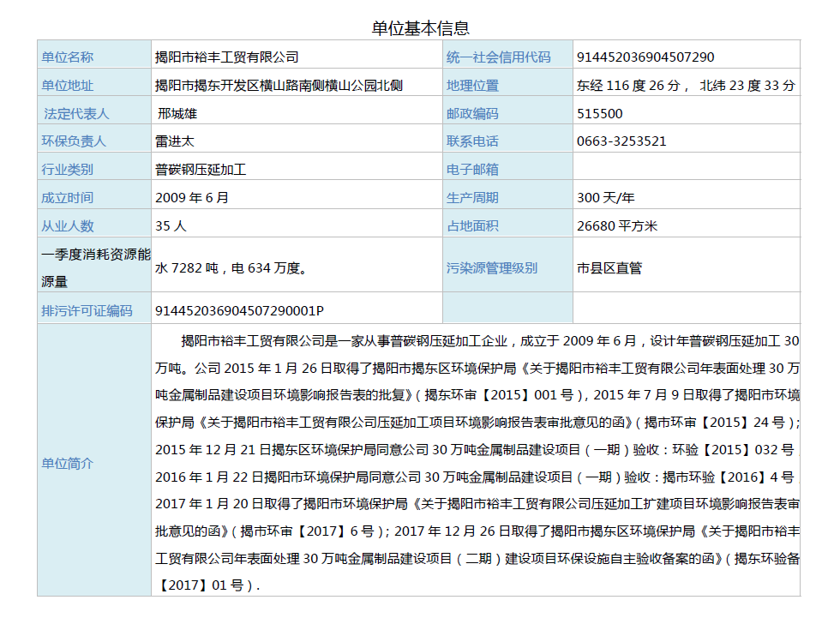This screenshot has height=618, width=840.
Task: Click the credit code value 914452036904507290
Action: click(645, 57)
